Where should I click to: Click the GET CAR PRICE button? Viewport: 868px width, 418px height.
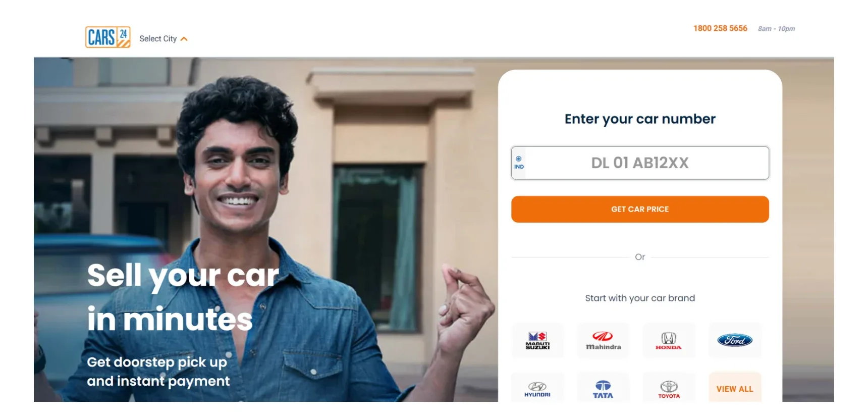click(640, 209)
